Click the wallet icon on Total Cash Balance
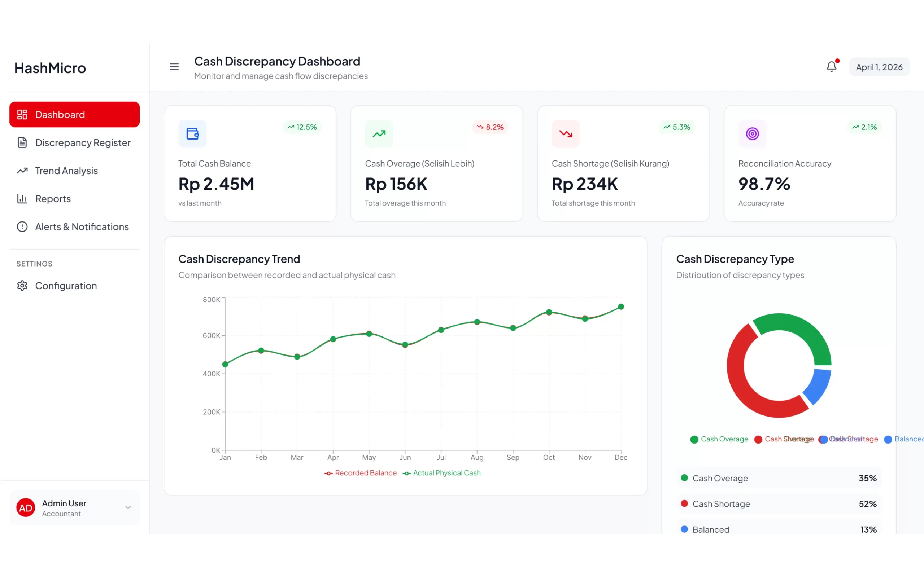Image resolution: width=924 pixels, height=577 pixels. [192, 134]
